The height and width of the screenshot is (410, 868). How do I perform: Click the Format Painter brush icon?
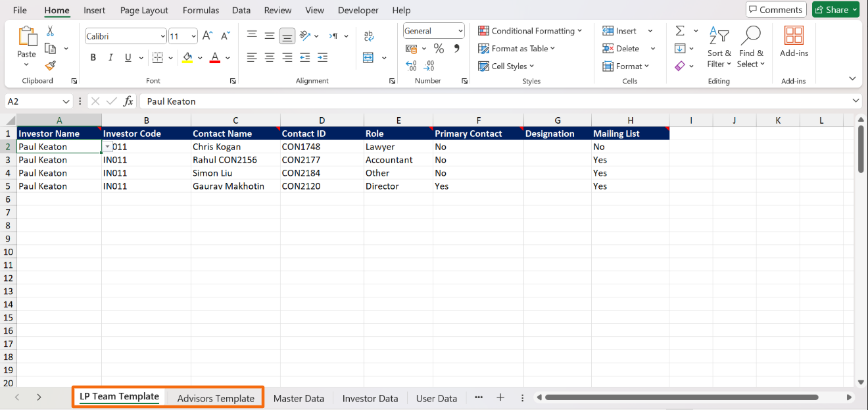point(51,65)
